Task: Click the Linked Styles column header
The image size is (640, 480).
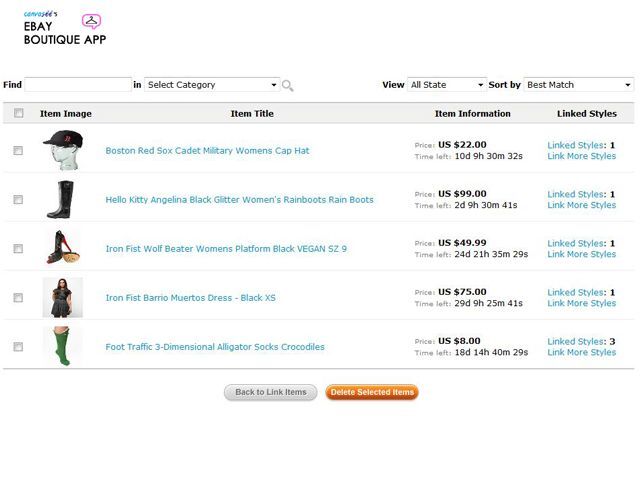Action: [587, 113]
